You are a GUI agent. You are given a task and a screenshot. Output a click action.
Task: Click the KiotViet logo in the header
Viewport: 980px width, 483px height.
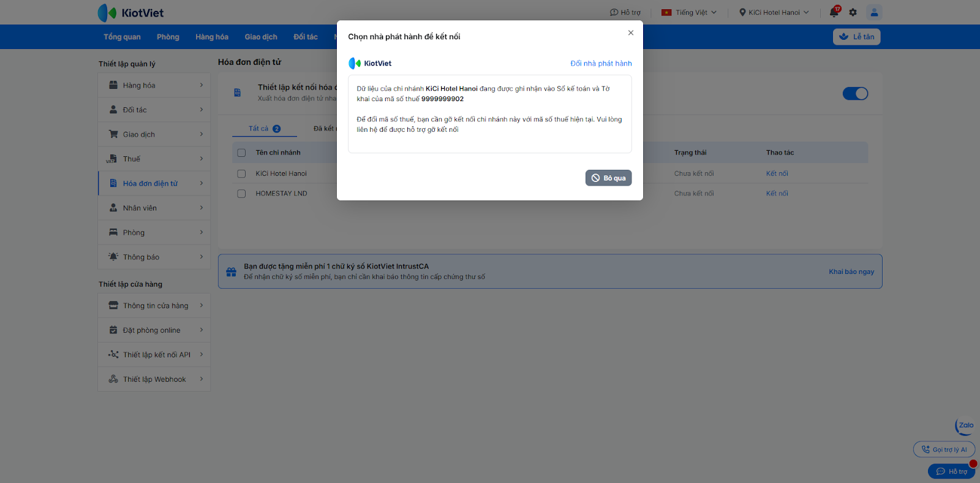coord(130,13)
